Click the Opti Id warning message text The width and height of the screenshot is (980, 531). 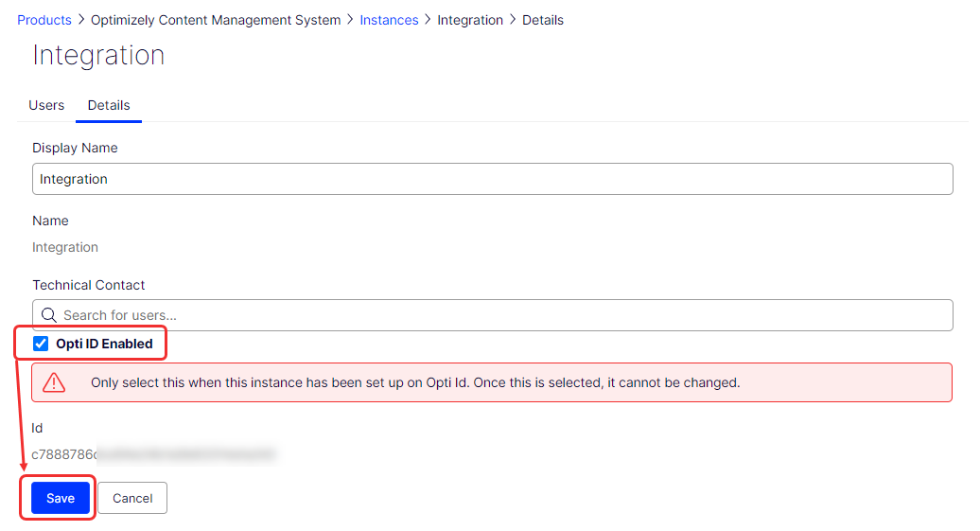tap(414, 383)
